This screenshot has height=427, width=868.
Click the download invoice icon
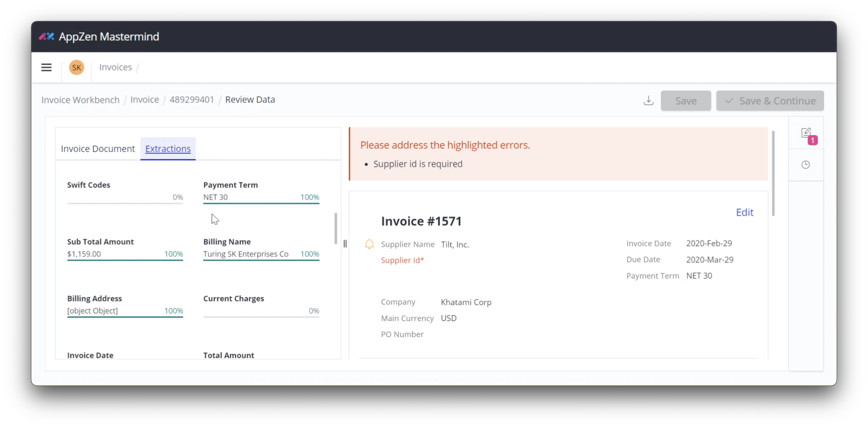coord(648,100)
